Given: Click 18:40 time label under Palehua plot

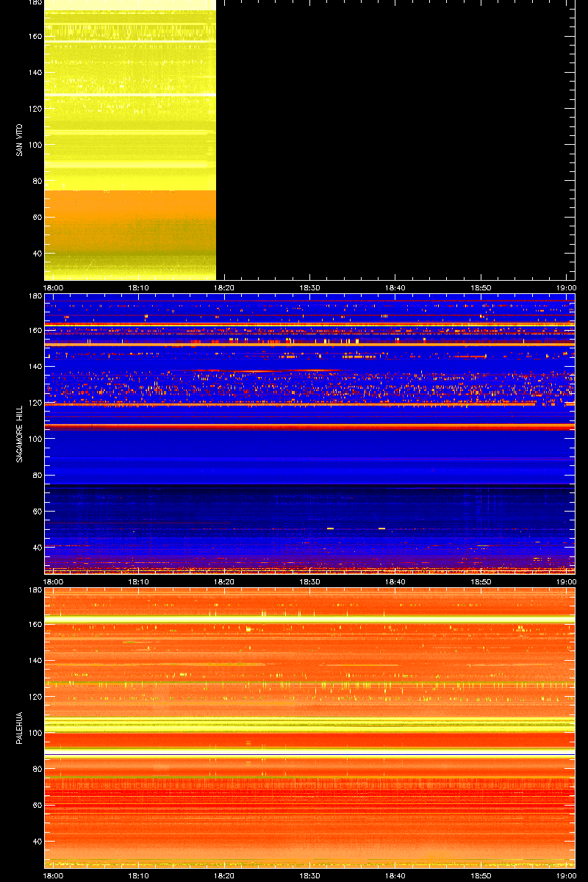Looking at the screenshot, I should (x=395, y=875).
